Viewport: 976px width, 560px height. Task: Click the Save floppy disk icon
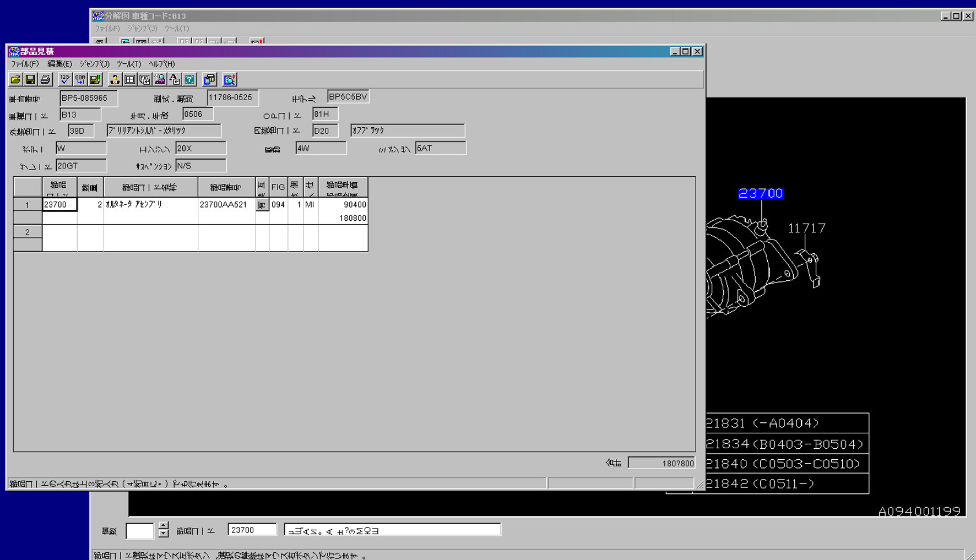point(30,80)
